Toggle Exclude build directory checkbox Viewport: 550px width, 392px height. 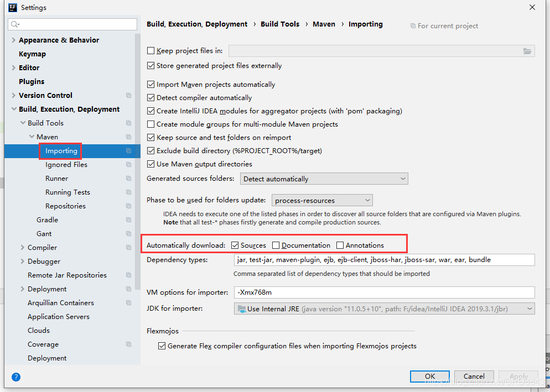(x=151, y=151)
